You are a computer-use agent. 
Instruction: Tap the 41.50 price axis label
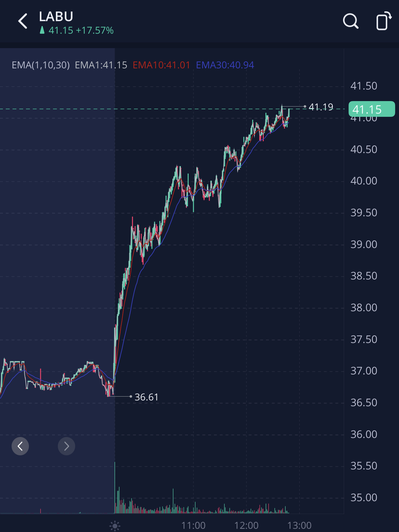364,86
